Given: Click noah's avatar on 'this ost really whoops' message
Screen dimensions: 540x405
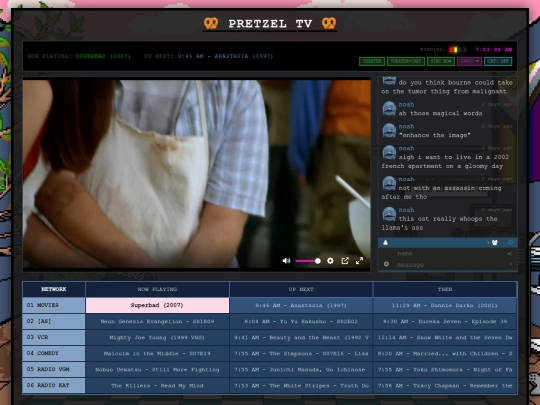Looking at the screenshot, I should pos(389,214).
